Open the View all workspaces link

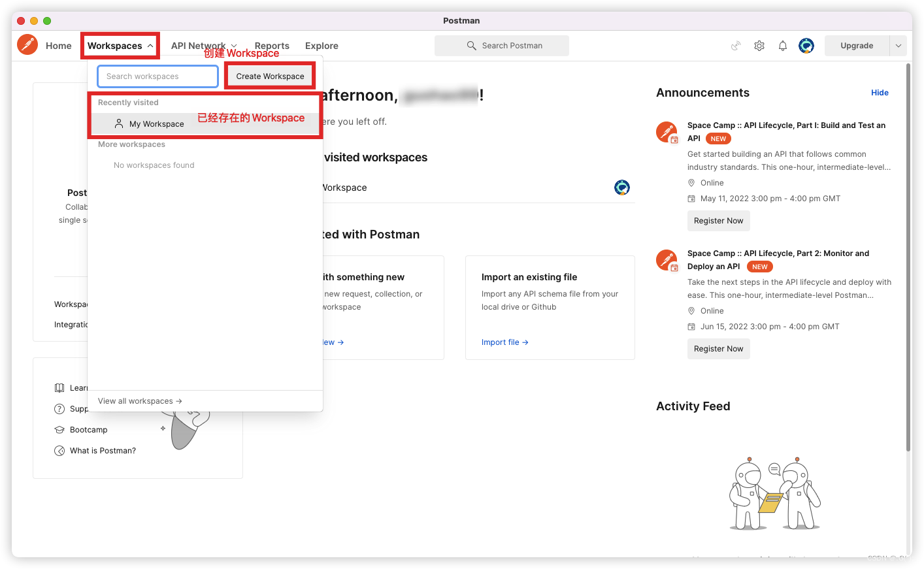140,401
